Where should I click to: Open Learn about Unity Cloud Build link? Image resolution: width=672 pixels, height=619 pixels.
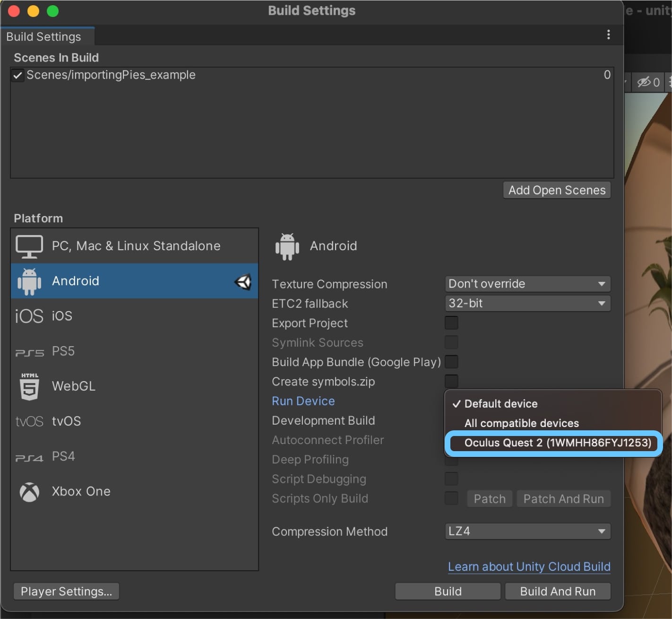(529, 567)
